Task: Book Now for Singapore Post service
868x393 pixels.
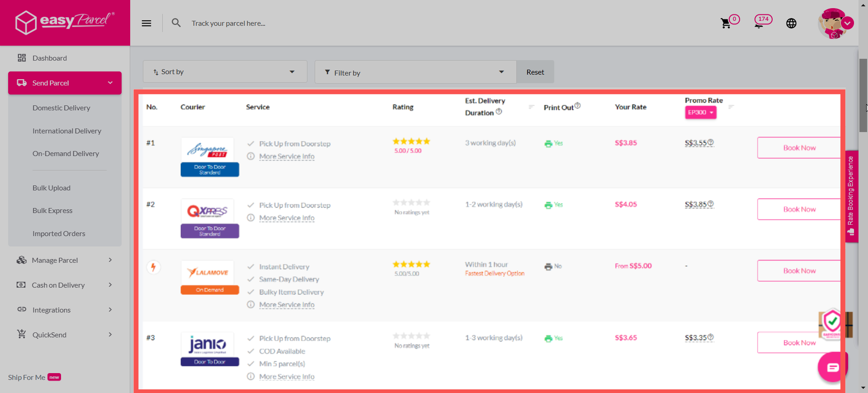Action: [799, 148]
